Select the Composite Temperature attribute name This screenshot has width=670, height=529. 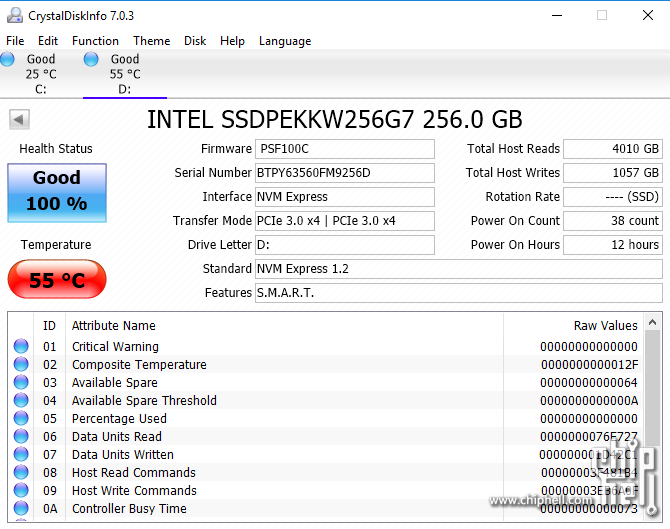[x=139, y=364]
